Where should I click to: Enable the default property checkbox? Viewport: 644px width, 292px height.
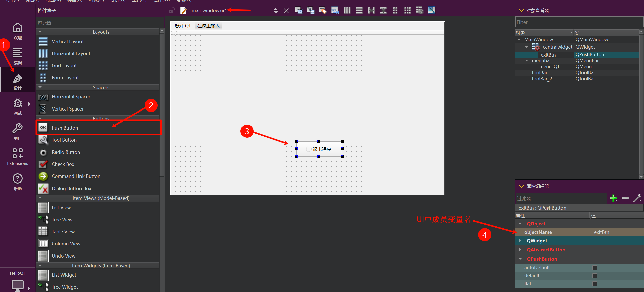point(595,275)
